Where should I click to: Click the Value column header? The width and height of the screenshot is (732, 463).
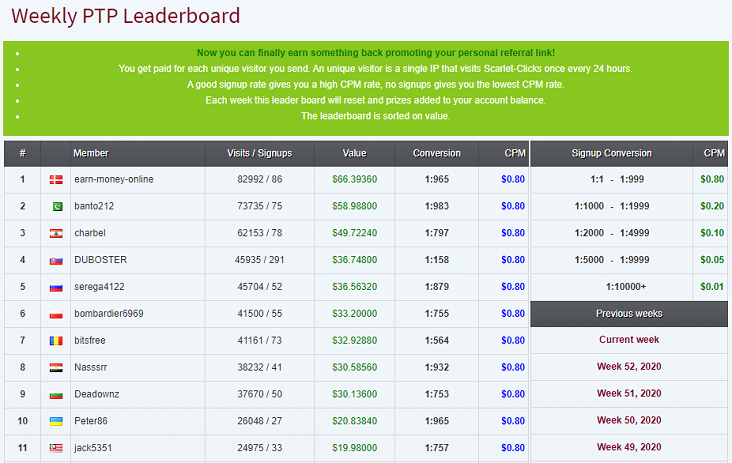coord(354,154)
